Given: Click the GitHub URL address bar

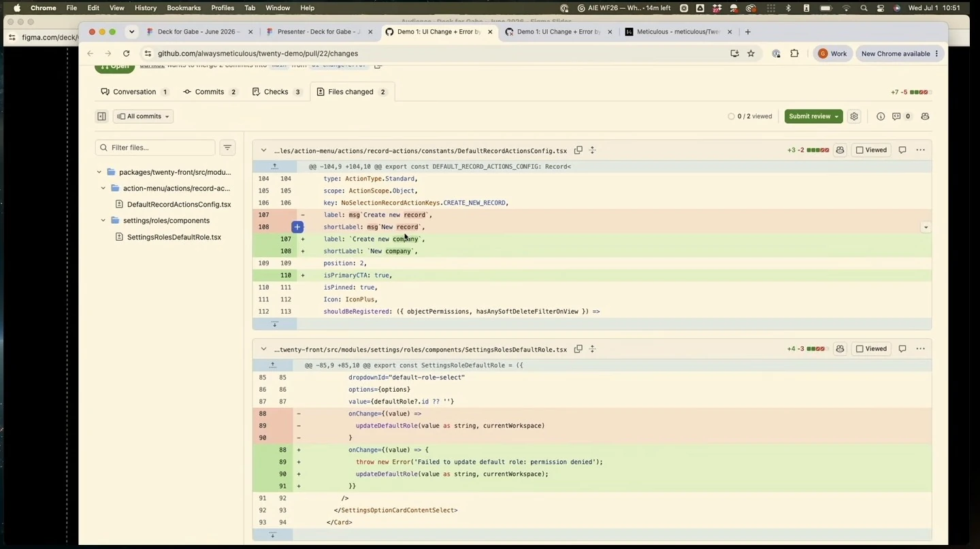Looking at the screenshot, I should pyautogui.click(x=436, y=54).
